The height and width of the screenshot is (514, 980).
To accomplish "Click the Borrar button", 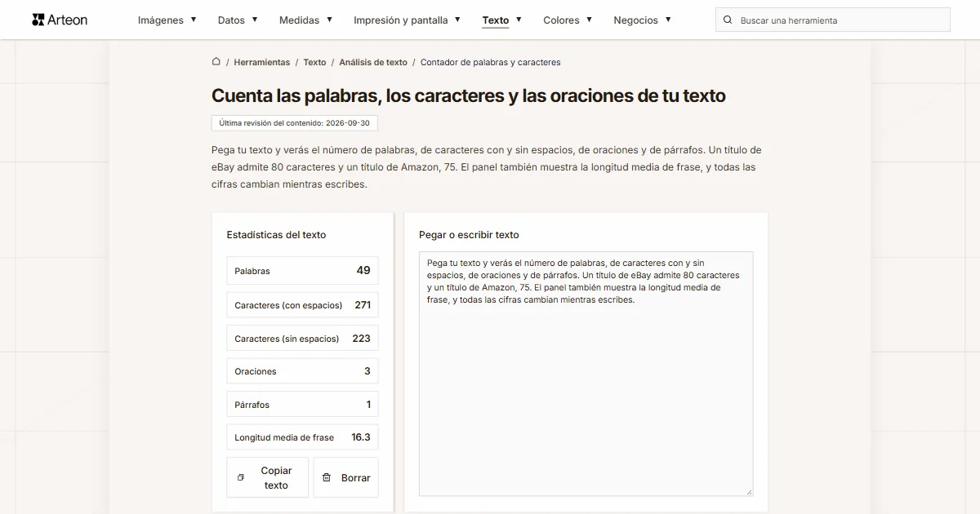I will tap(346, 477).
